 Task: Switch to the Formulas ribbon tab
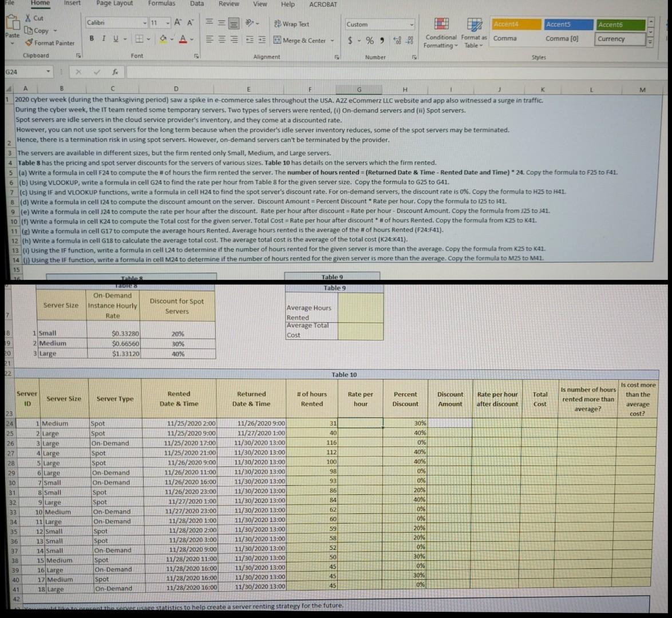pos(161,4)
